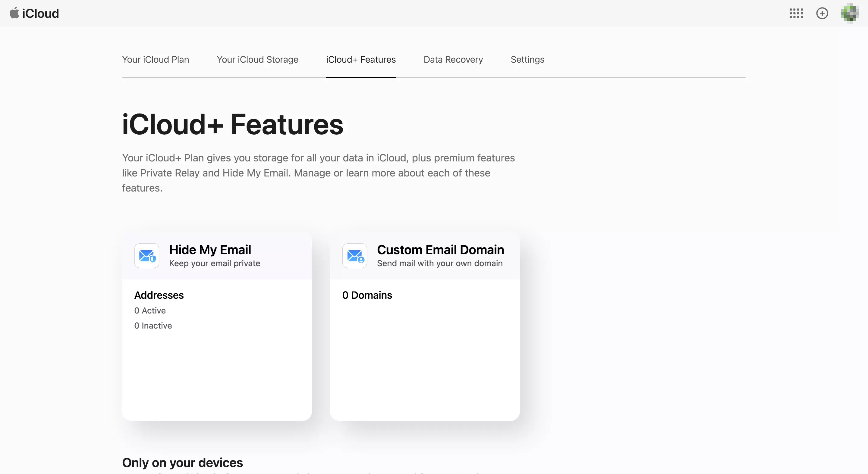Open the Data Recovery section
Viewport: 868px width, 474px height.
453,59
